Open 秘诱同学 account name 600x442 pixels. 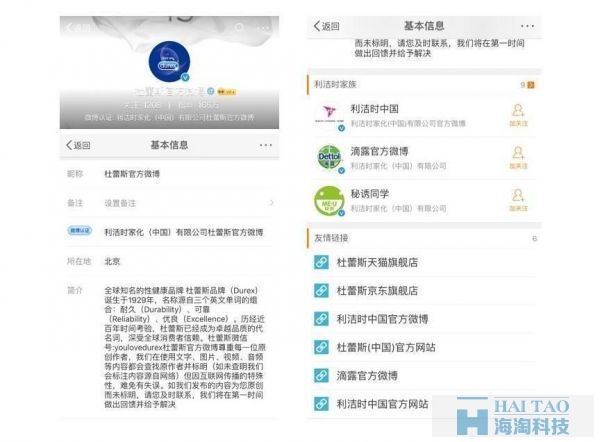pos(370,194)
